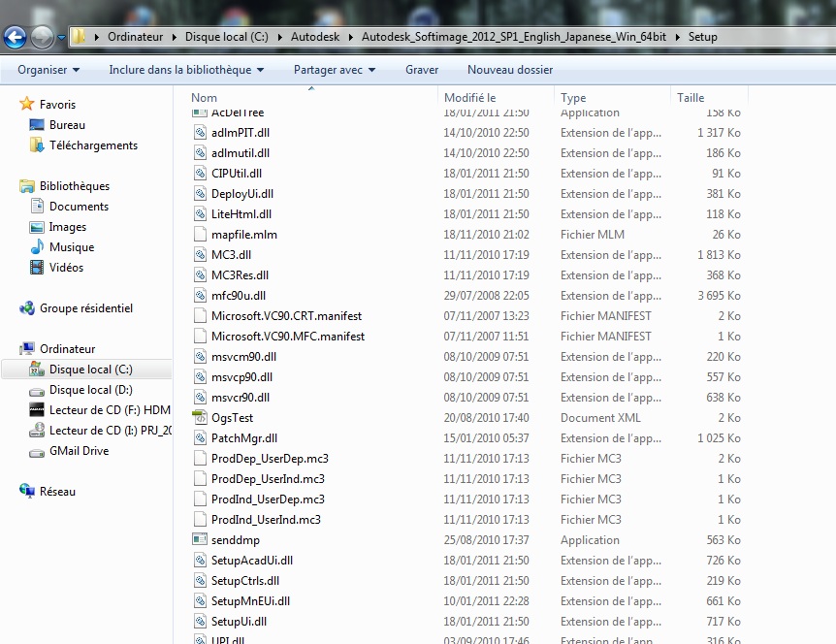Sort by Taille column header

(691, 98)
